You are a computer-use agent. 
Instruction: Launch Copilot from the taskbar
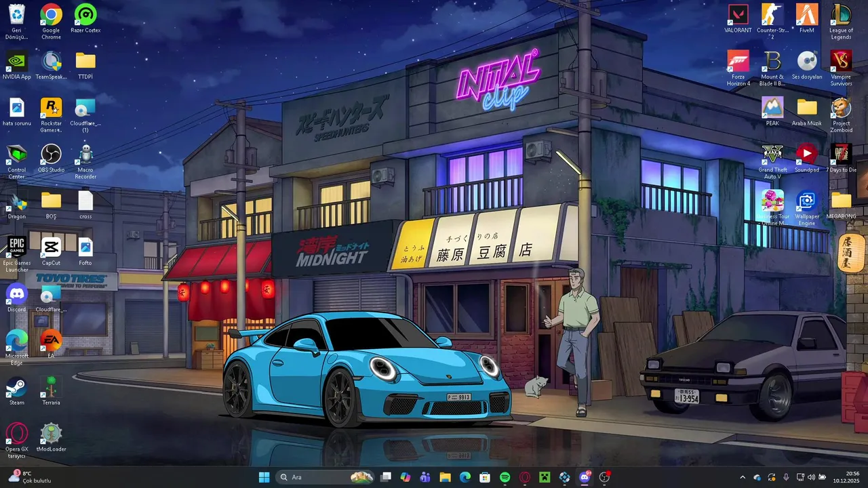[406, 477]
